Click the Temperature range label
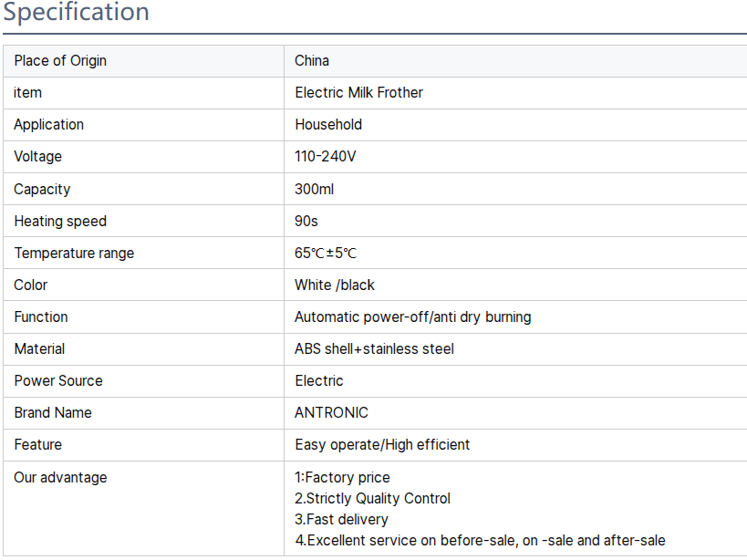 74,254
